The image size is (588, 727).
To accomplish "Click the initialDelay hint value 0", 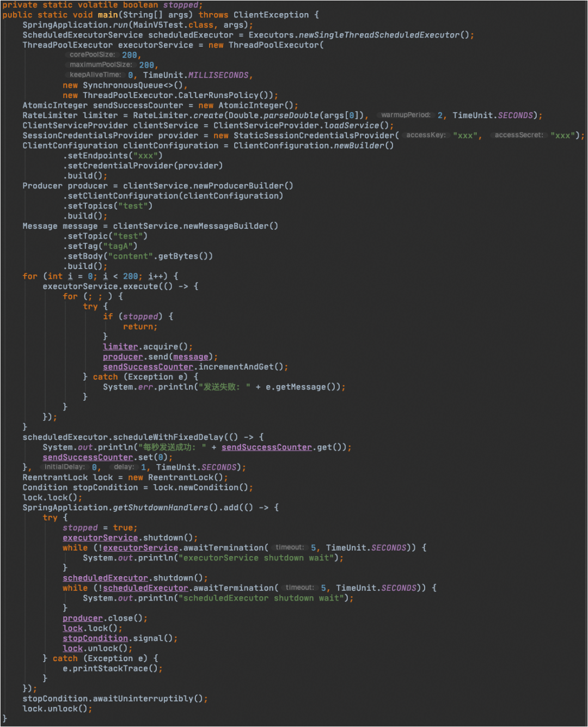I will [95, 467].
